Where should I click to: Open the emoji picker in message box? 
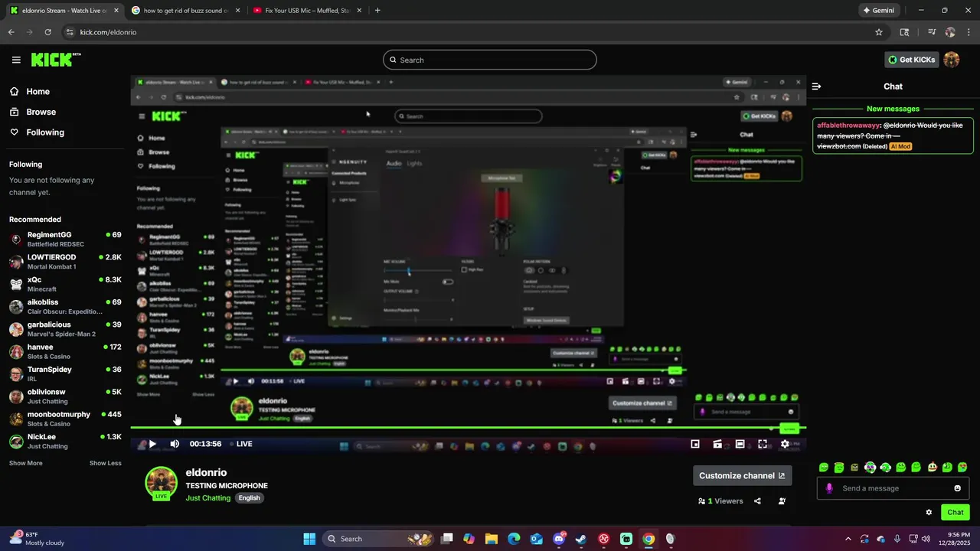point(957,488)
